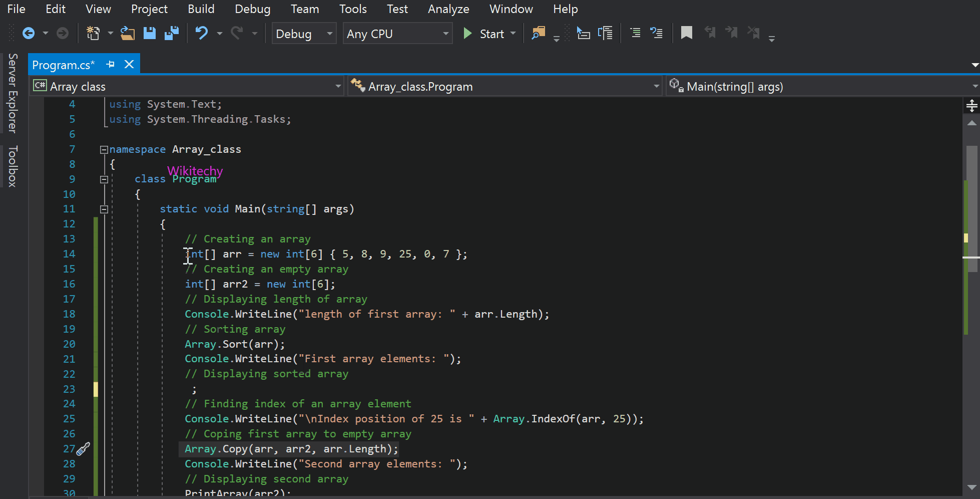
Task: Click the toolbar options overflow arrow at far right
Action: point(771,39)
